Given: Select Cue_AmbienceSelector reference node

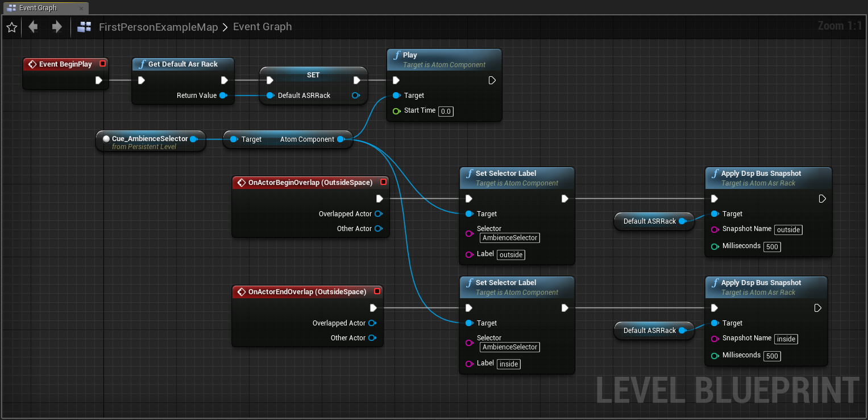Looking at the screenshot, I should [150, 142].
